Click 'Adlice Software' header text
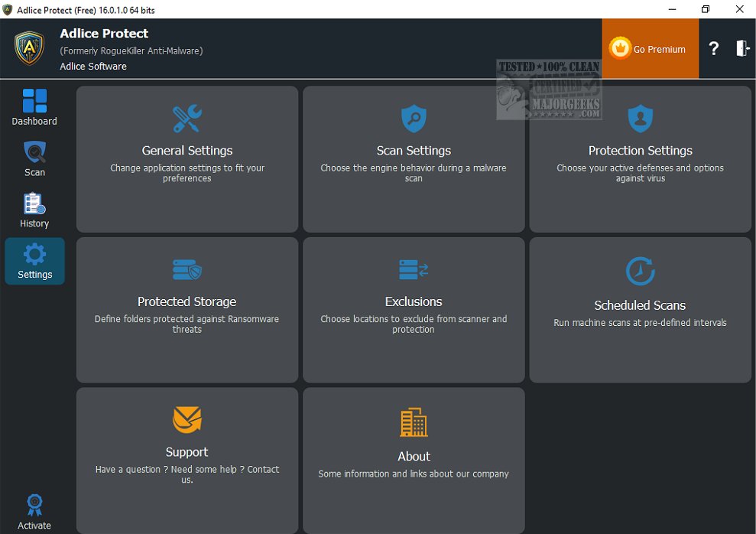Image resolution: width=756 pixels, height=534 pixels. point(93,66)
